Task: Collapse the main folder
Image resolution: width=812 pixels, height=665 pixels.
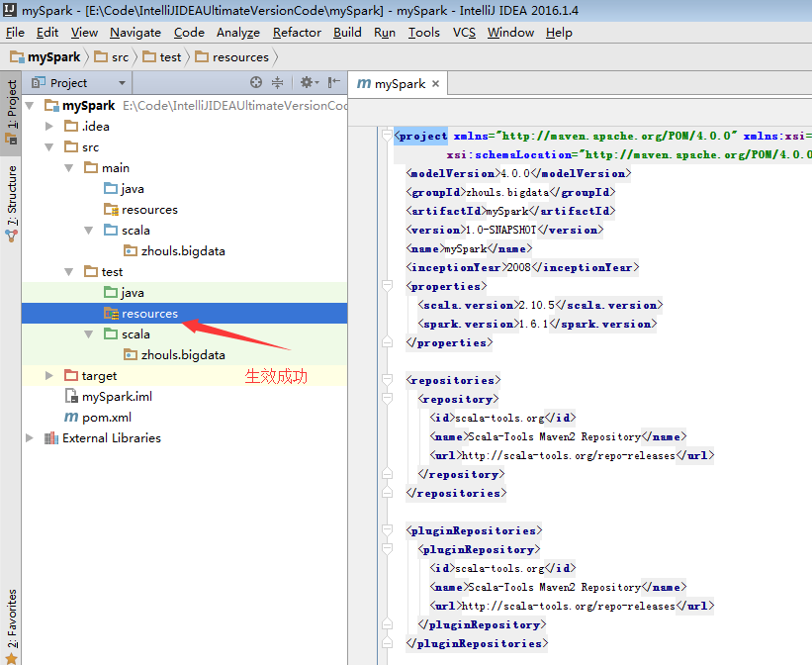Action: 69,168
